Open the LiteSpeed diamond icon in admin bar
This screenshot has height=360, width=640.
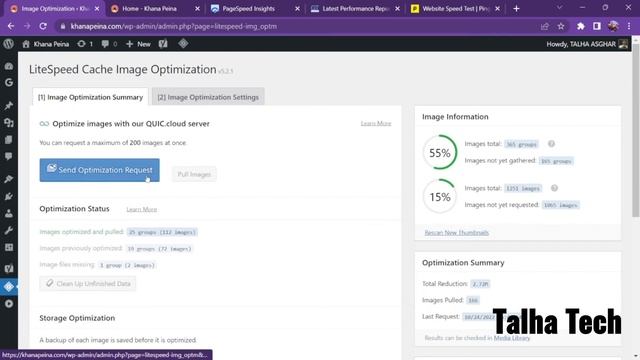[x=183, y=43]
